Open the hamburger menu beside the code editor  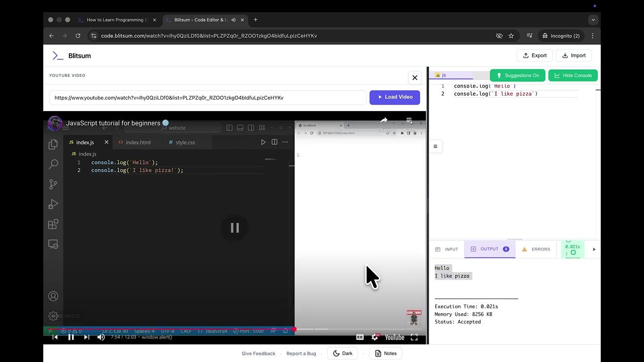pyautogui.click(x=435, y=146)
